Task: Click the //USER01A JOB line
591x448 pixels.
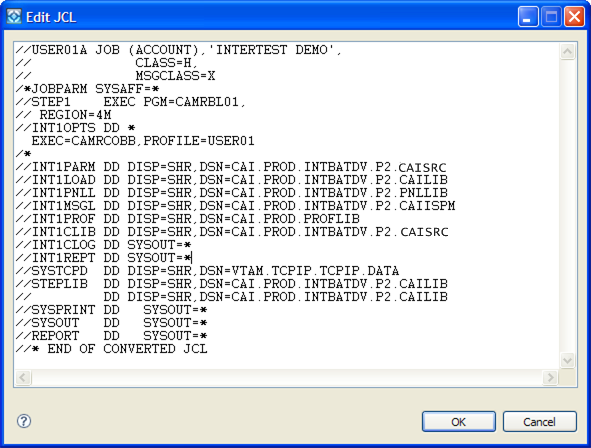Action: (x=178, y=50)
